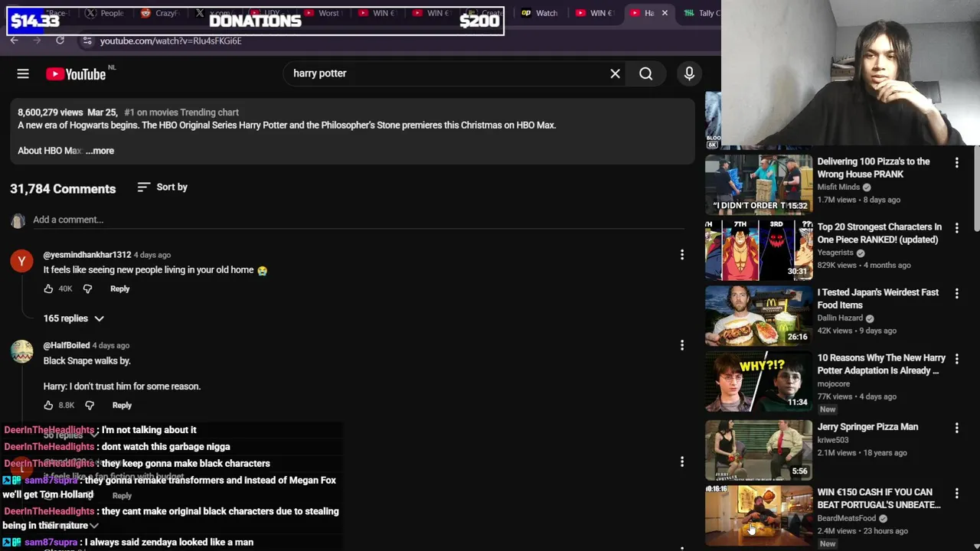Open HalfBoiled's channel avatar
This screenshot has width=980, height=551.
(21, 351)
